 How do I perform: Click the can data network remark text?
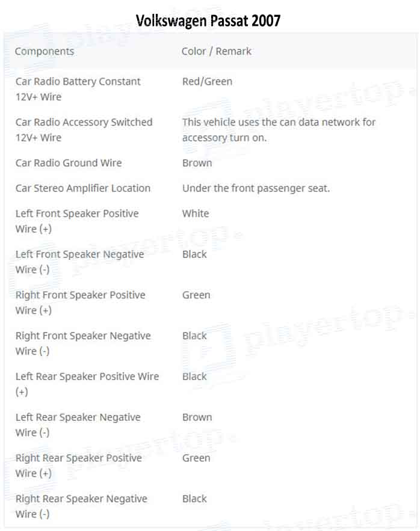tap(279, 130)
